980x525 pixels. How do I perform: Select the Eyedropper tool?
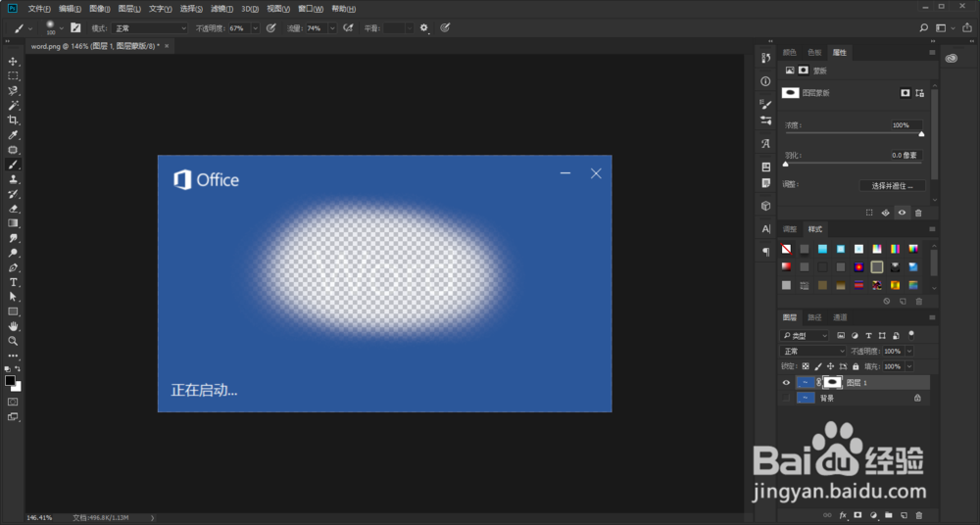pos(13,135)
